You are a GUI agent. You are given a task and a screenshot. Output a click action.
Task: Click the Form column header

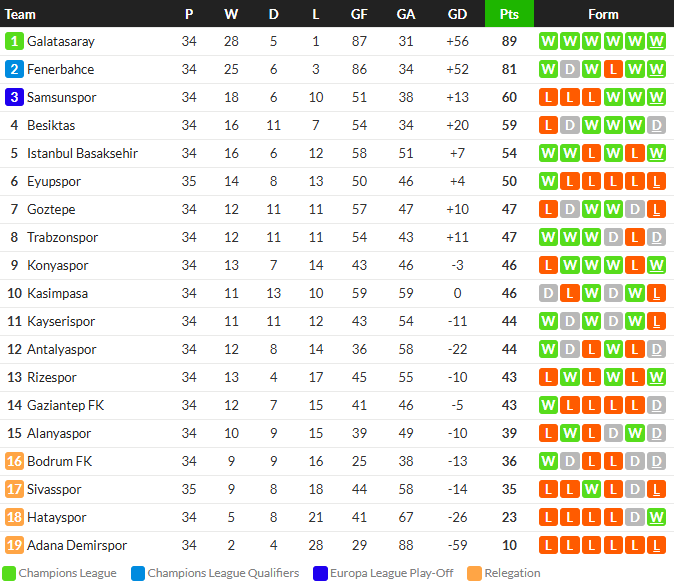603,14
